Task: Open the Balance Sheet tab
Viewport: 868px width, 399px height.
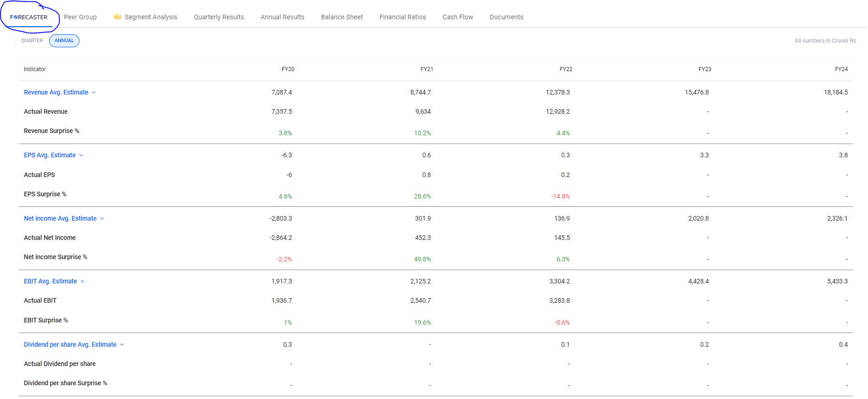Action: [x=342, y=17]
